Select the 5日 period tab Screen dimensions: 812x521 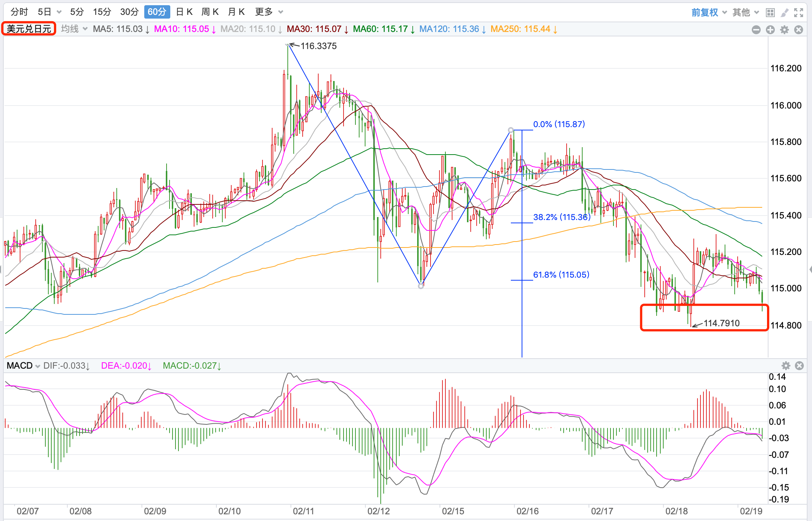(x=44, y=12)
